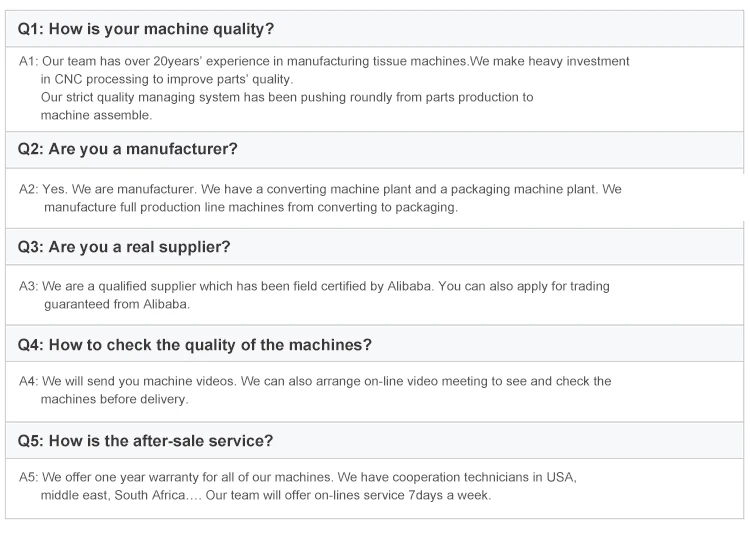
Task: Select the line mentioning middle east, South Africa
Action: [x=265, y=496]
